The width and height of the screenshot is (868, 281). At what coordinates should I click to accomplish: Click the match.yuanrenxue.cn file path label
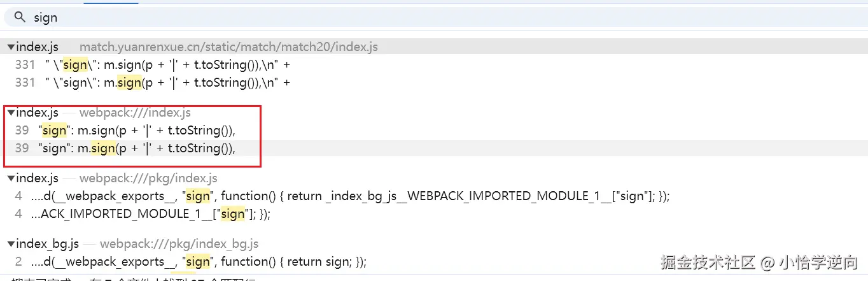228,47
